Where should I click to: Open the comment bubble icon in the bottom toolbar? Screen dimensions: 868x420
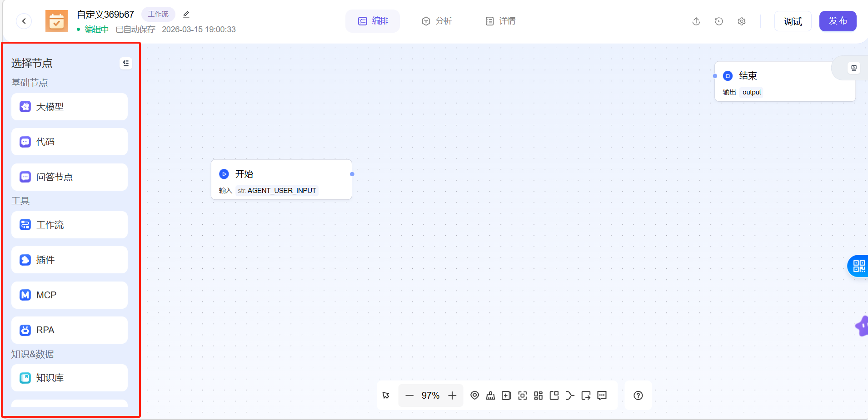point(602,395)
